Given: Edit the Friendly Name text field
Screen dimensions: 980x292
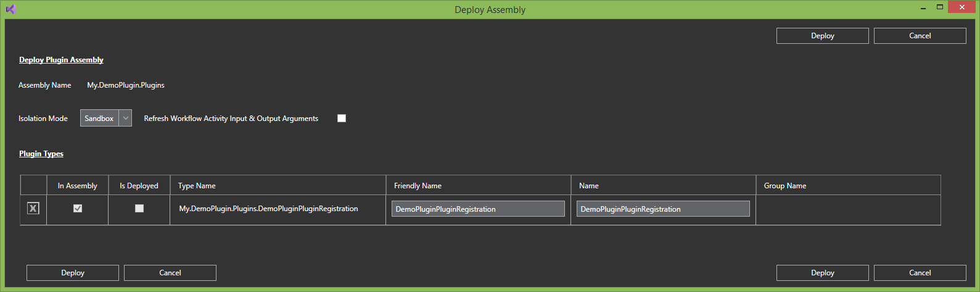Looking at the screenshot, I should point(478,209).
